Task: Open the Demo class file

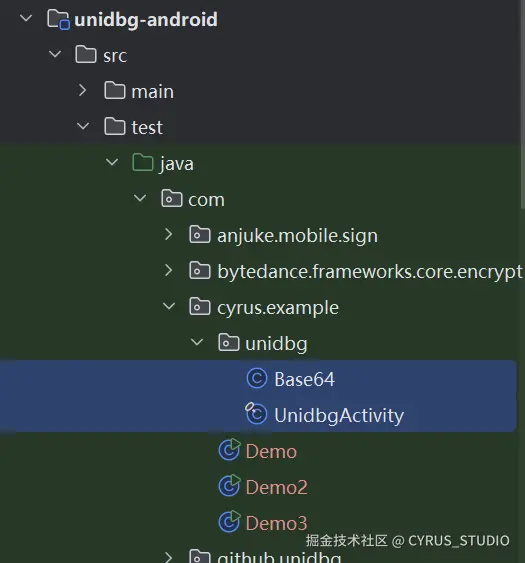Action: click(271, 451)
